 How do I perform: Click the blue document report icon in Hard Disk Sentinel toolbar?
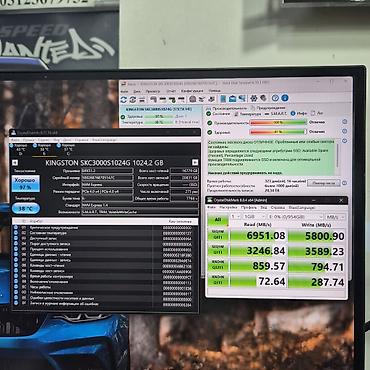[223, 98]
